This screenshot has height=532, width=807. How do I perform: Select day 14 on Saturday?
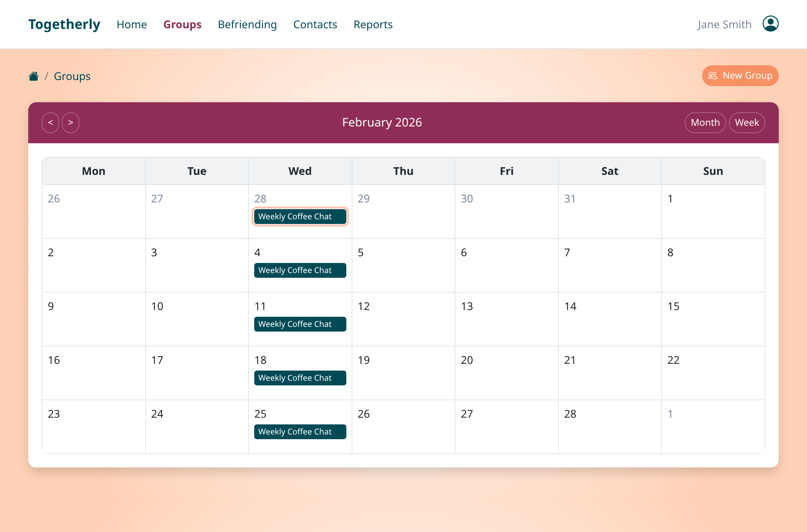pyautogui.click(x=610, y=319)
